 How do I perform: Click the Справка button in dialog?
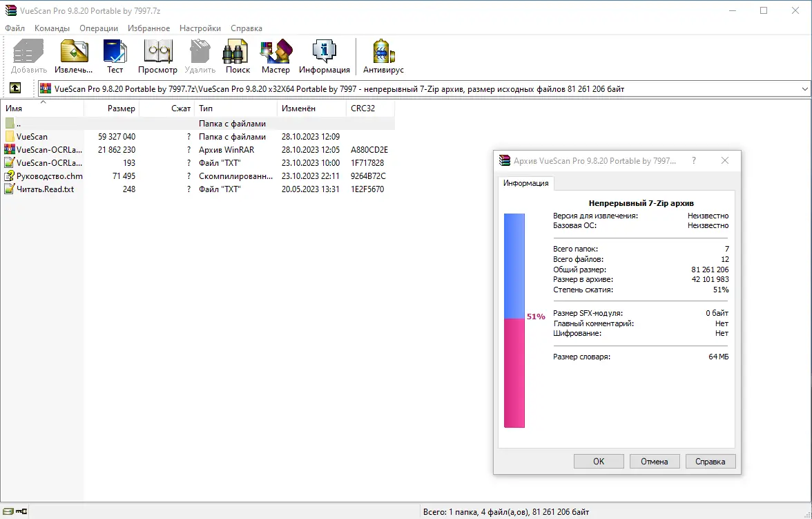pos(710,462)
